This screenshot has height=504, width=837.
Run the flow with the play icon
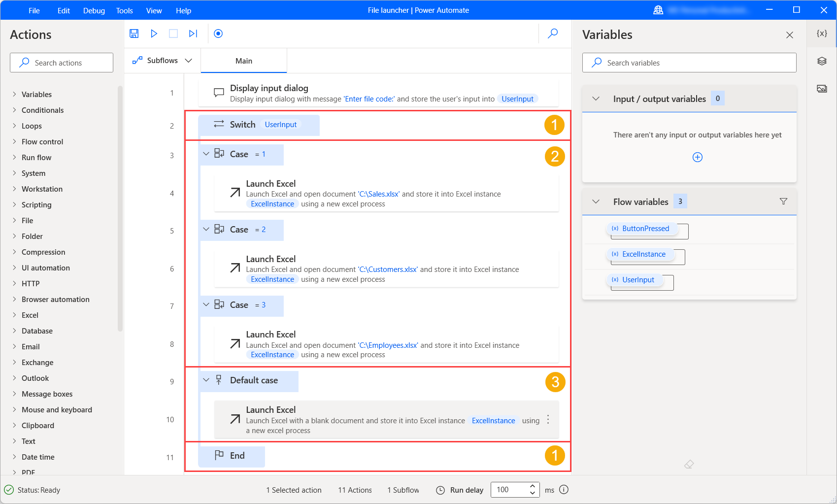pyautogui.click(x=154, y=34)
